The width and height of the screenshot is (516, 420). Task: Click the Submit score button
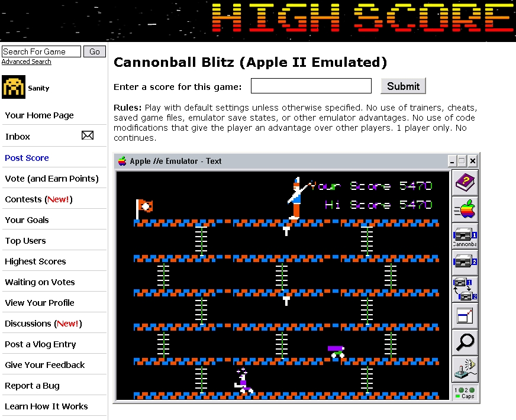tap(403, 86)
